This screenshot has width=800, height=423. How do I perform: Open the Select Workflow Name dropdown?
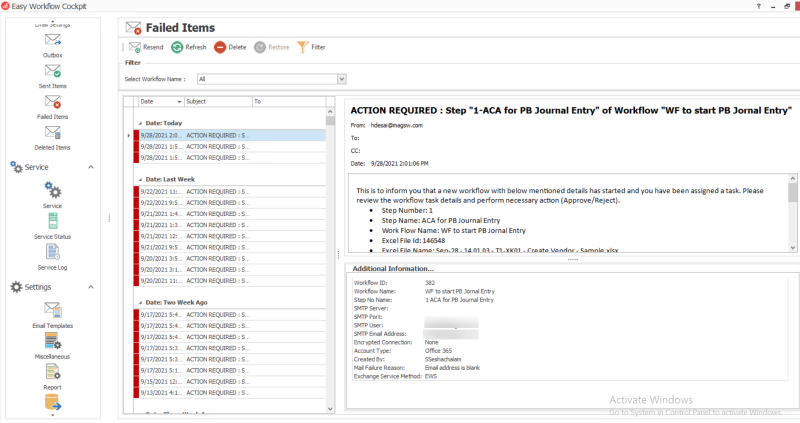click(342, 79)
